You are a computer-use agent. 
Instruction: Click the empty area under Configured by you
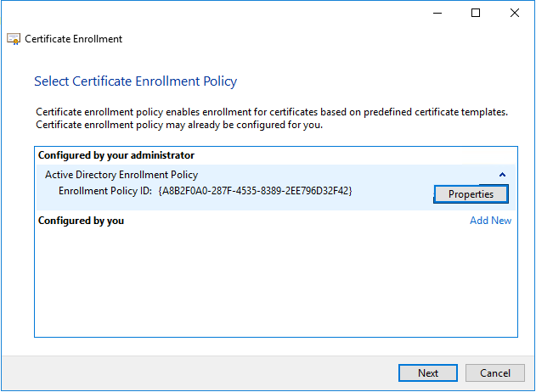(276, 282)
